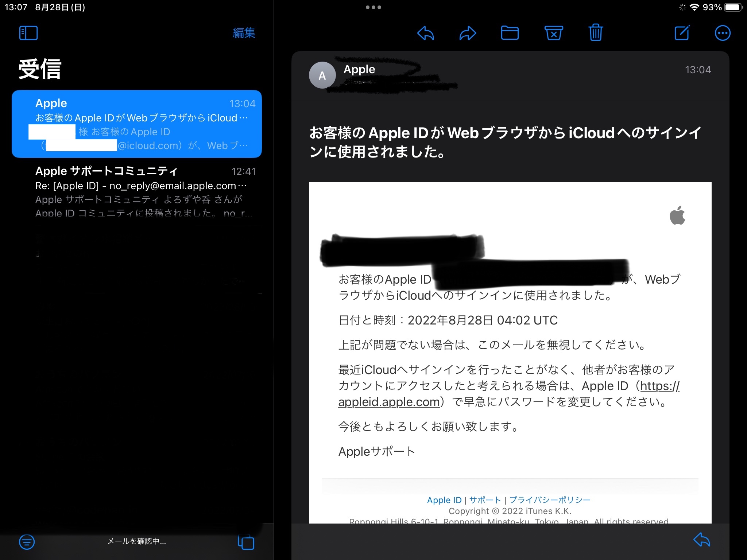Tap the bottom-right reply arrow

click(701, 540)
